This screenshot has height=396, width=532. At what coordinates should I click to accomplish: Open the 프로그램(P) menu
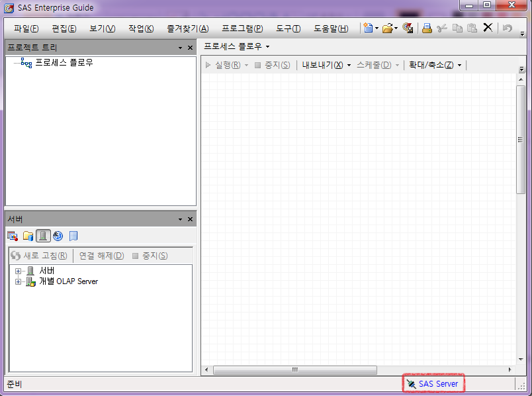click(242, 28)
